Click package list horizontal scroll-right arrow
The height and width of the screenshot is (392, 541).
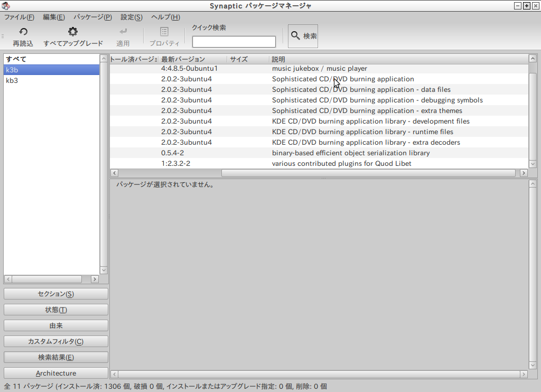pyautogui.click(x=524, y=173)
